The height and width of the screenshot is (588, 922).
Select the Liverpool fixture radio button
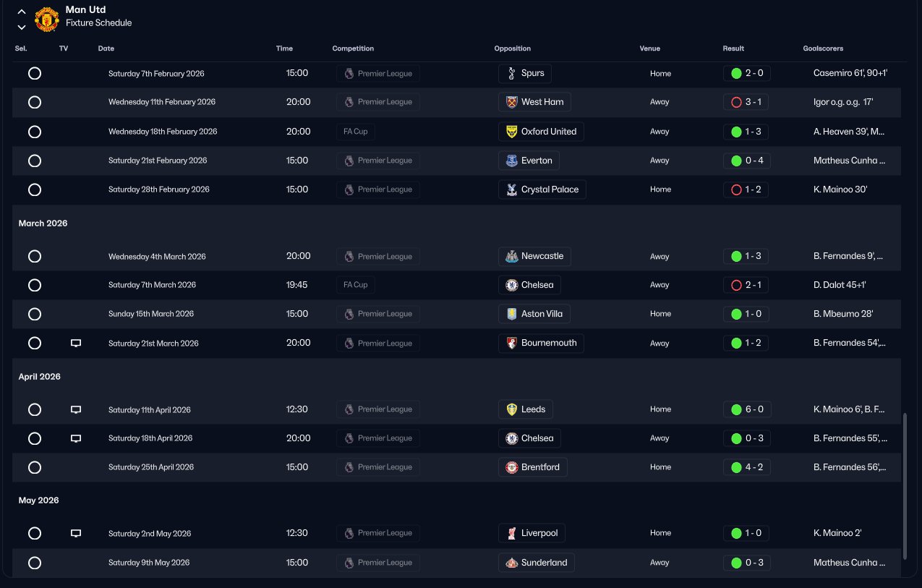click(35, 534)
